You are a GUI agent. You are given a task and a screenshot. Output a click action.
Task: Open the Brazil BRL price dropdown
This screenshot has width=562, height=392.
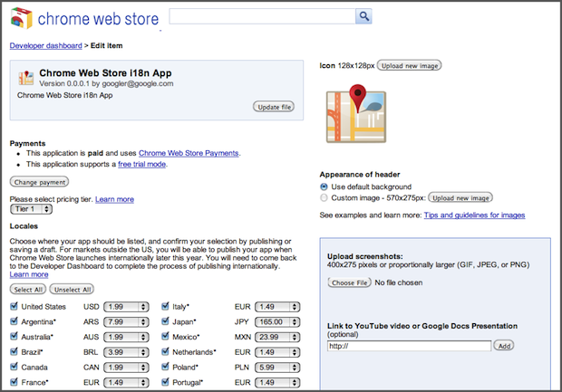click(x=126, y=352)
